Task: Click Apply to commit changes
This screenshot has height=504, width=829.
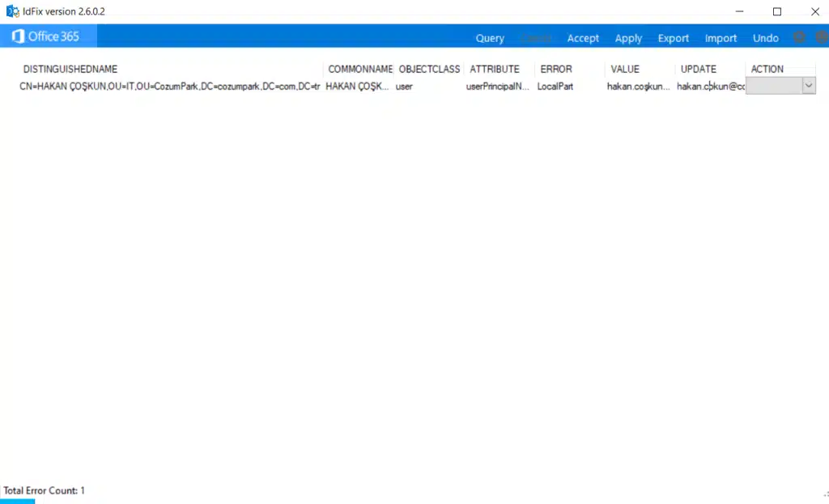Action: click(628, 38)
